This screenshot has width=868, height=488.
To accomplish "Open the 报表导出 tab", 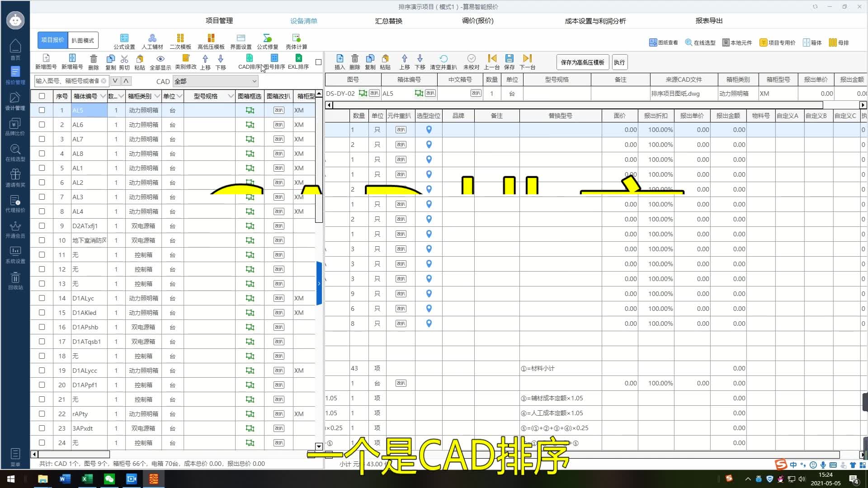I will coord(708,21).
